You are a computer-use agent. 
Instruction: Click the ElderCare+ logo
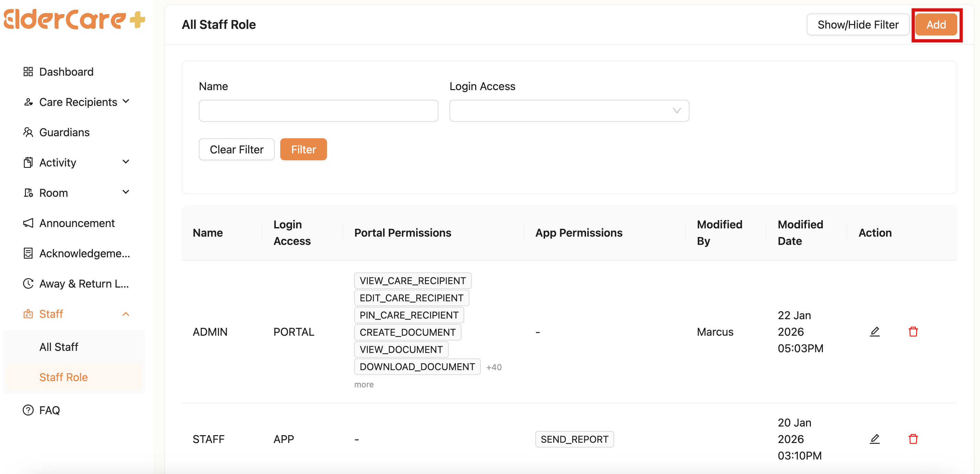click(x=75, y=20)
